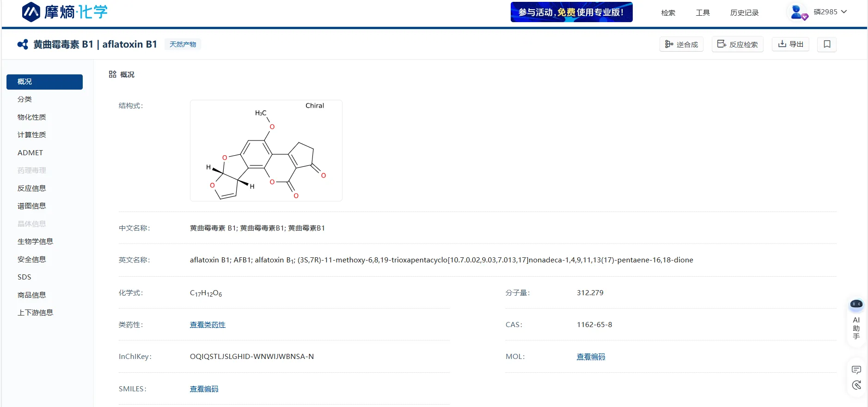Bookmark this compound

tap(827, 44)
